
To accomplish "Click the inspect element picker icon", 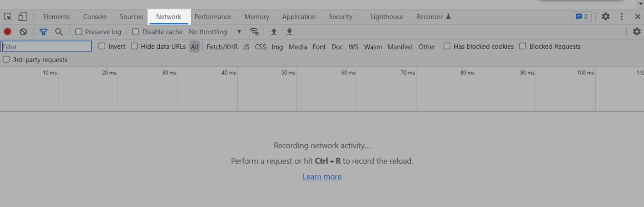I will pos(8,17).
